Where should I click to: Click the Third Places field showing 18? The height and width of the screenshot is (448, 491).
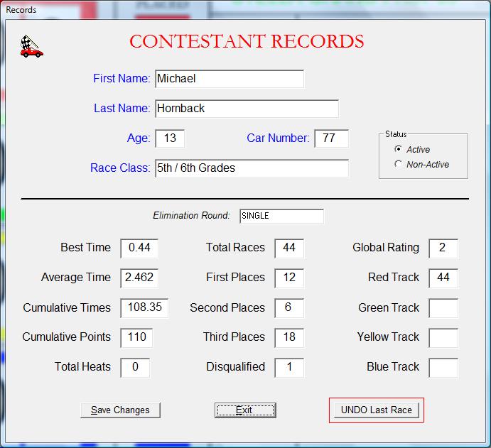[x=289, y=337]
